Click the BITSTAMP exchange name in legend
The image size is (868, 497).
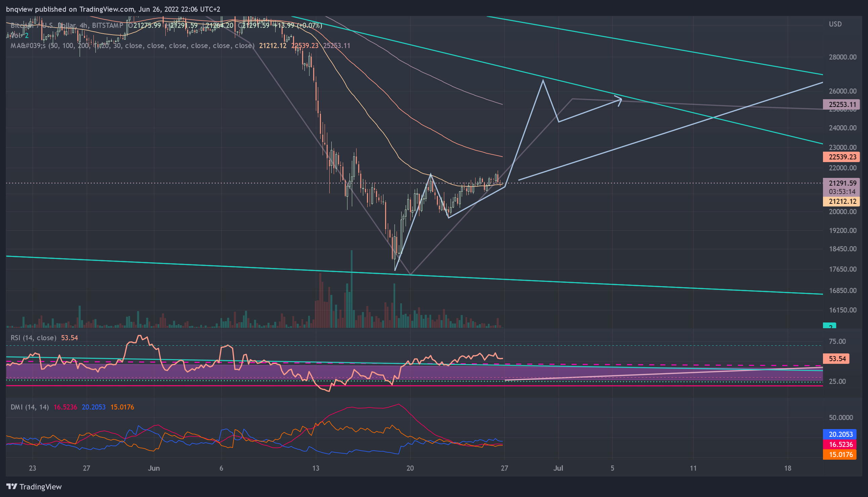pos(108,25)
